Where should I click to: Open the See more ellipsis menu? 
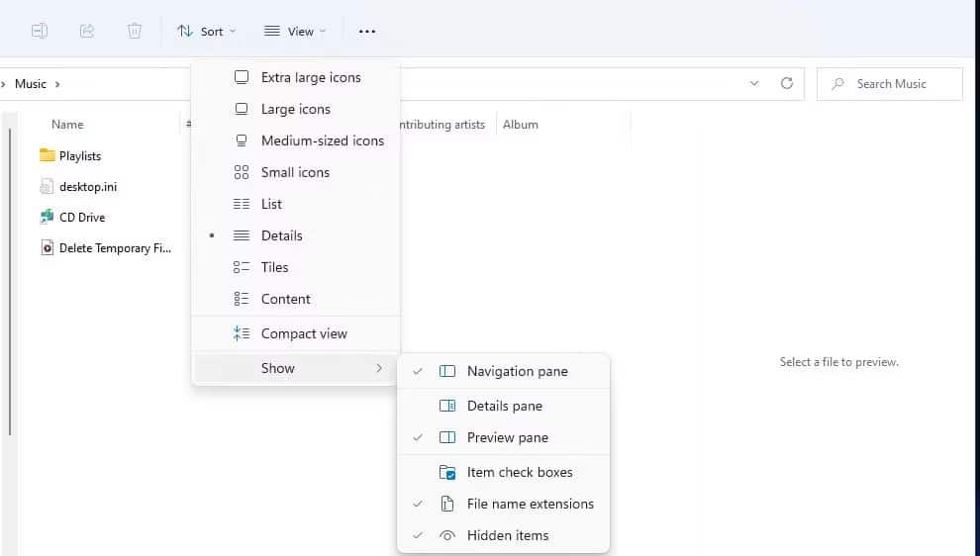tap(367, 32)
